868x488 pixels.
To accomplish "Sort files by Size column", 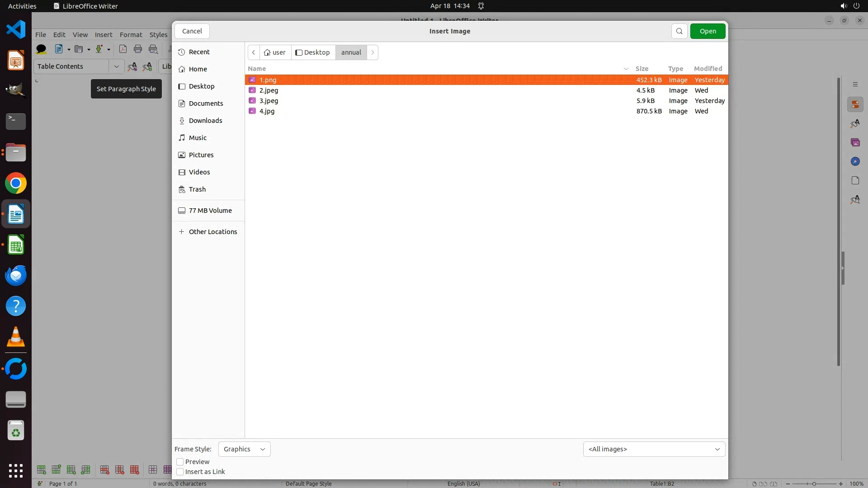I will [642, 69].
